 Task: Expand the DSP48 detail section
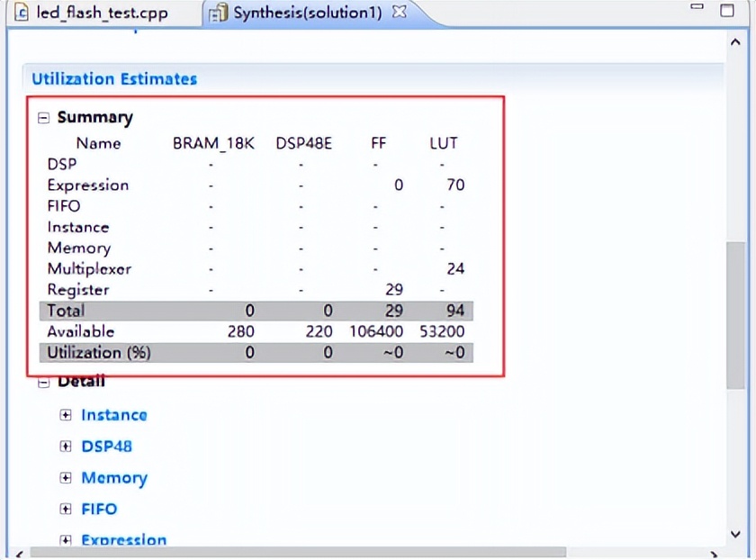(66, 447)
